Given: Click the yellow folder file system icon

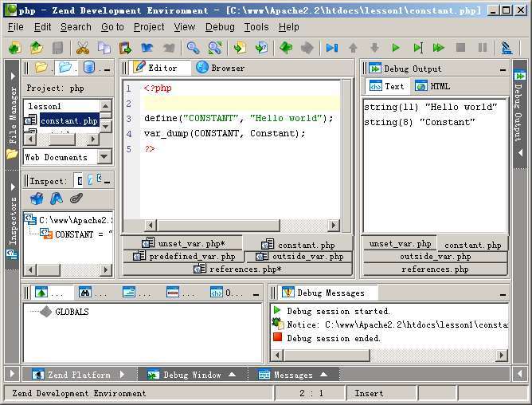Looking at the screenshot, I should (41, 67).
